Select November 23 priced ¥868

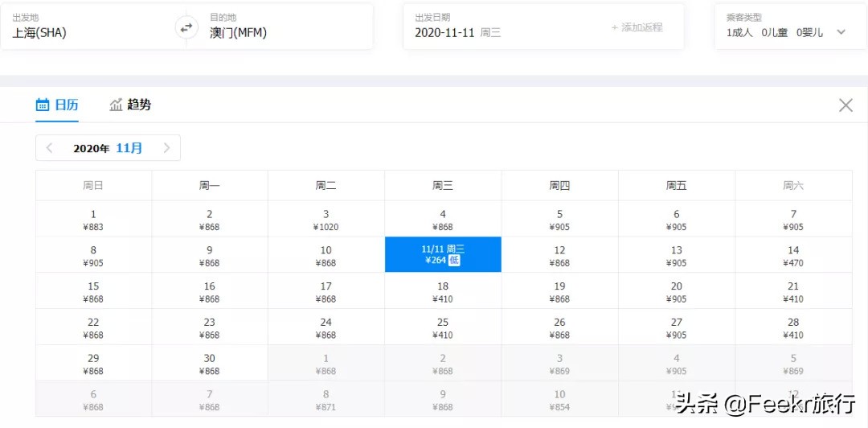[x=210, y=327]
